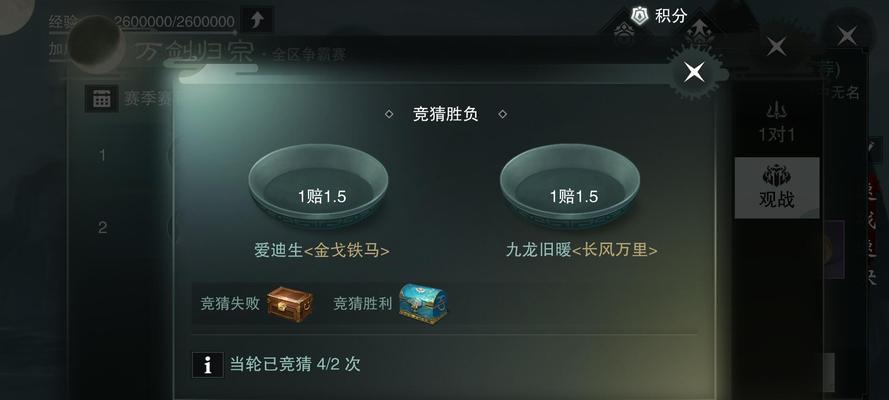The height and width of the screenshot is (400, 889).
Task: Close the 竞猜胜负 dialog with gear X
Action: [694, 72]
